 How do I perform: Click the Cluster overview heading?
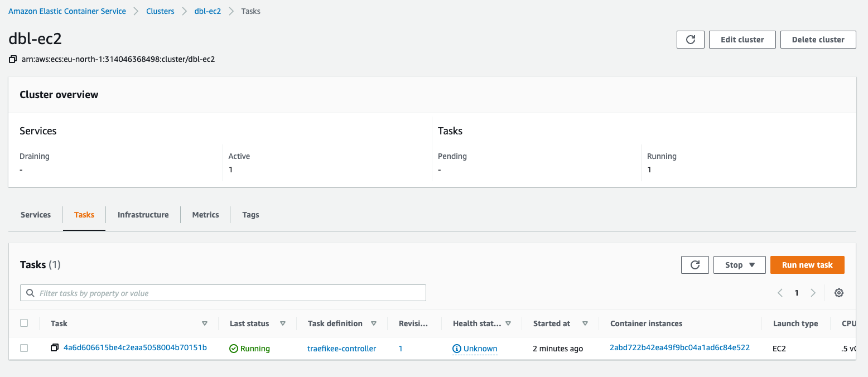tap(59, 95)
